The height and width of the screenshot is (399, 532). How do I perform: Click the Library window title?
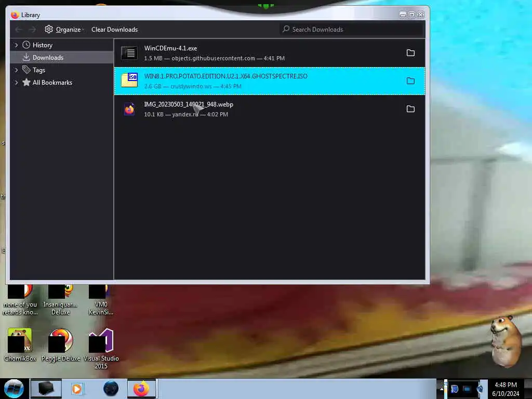click(31, 15)
